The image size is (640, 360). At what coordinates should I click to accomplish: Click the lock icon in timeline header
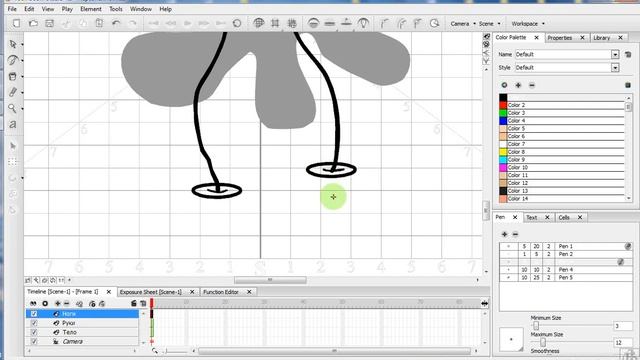(x=133, y=304)
